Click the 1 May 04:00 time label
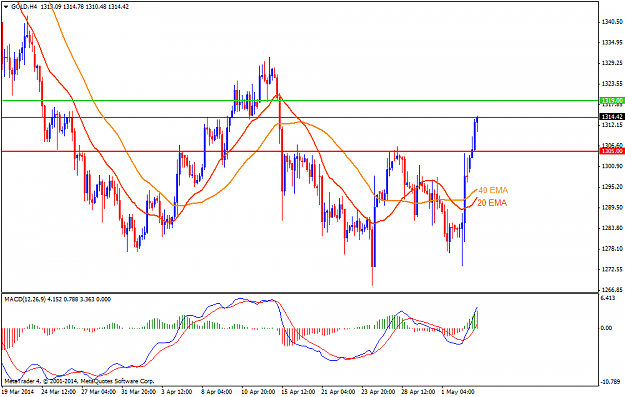 [x=458, y=392]
